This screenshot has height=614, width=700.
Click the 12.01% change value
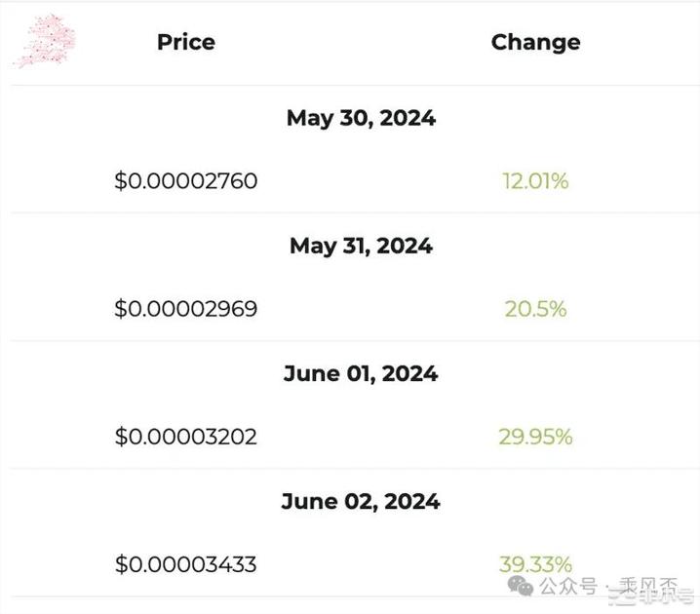tap(535, 181)
